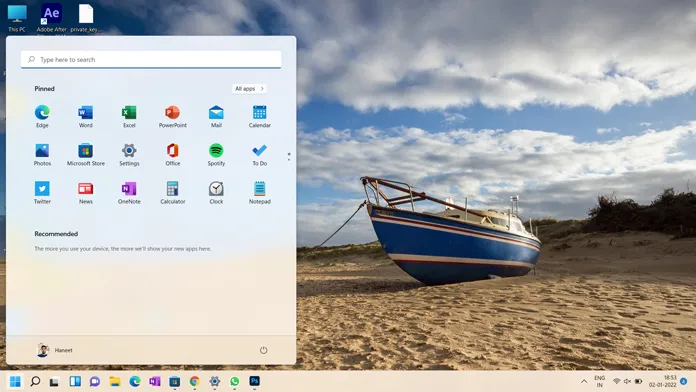Launch Word from the pinned apps
Screen dimensions: 696x392
click(86, 116)
